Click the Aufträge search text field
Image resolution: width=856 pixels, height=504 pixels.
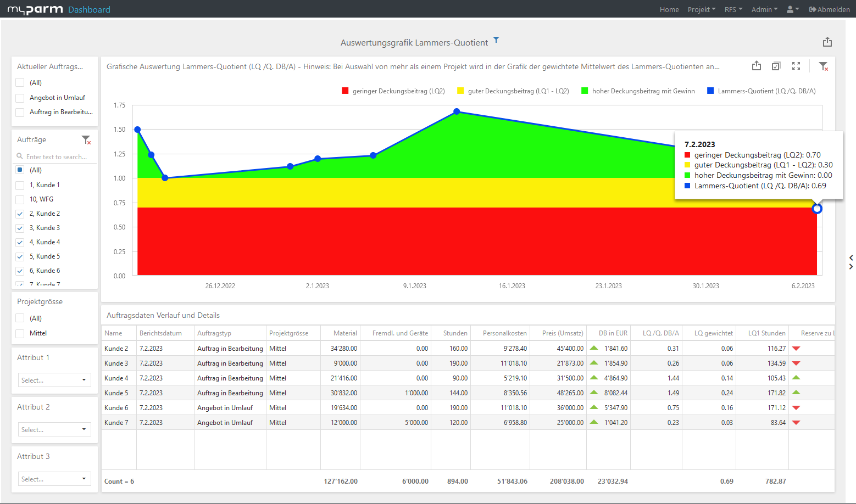58,156
